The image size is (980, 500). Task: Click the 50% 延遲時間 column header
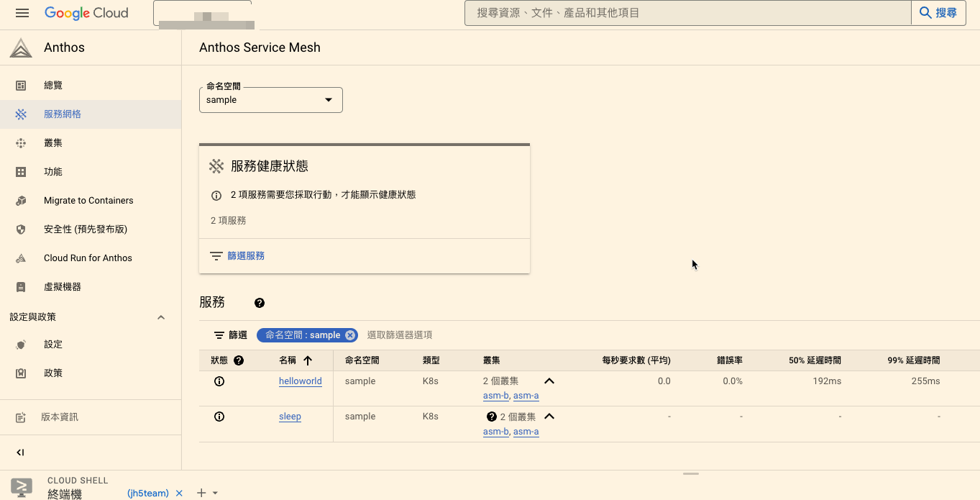(815, 360)
